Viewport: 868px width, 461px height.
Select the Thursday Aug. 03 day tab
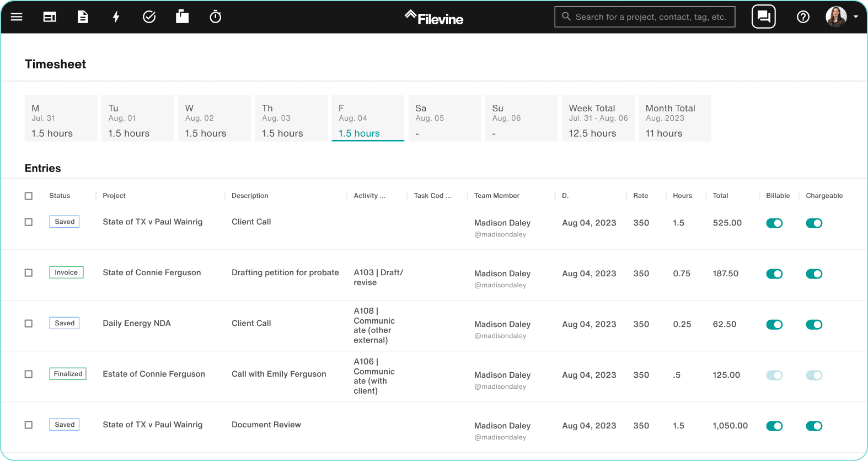tap(291, 118)
